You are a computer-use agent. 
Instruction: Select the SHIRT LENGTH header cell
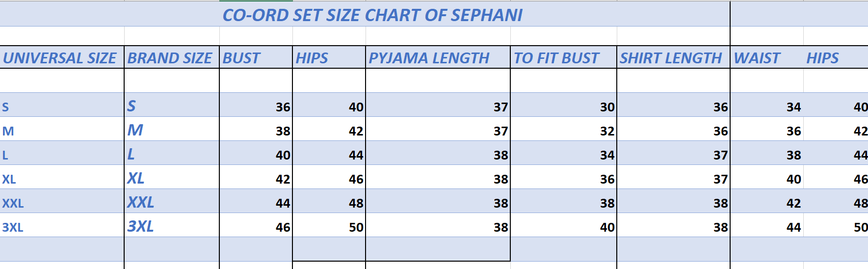[671, 58]
